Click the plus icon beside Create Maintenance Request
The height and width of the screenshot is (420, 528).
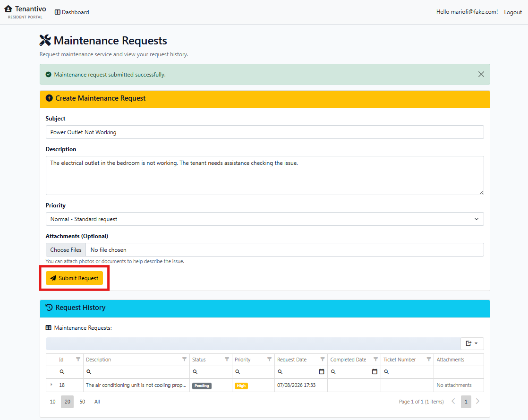coord(49,98)
